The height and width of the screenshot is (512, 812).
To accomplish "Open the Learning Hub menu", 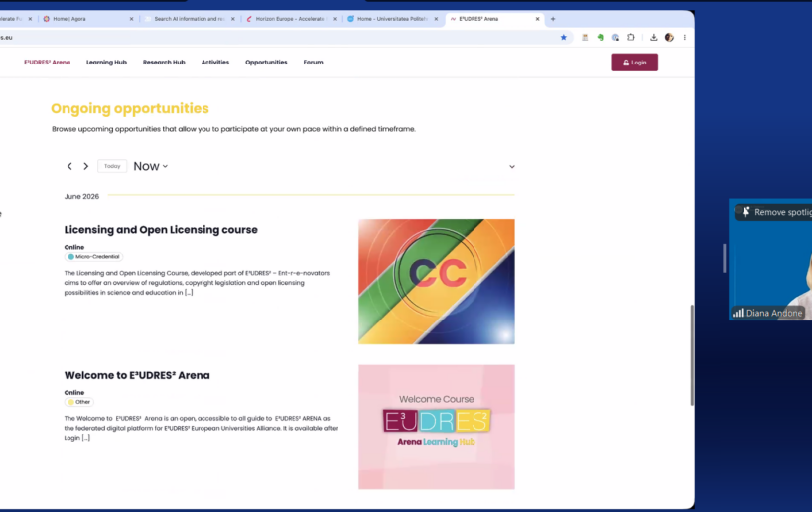I will pos(106,63).
